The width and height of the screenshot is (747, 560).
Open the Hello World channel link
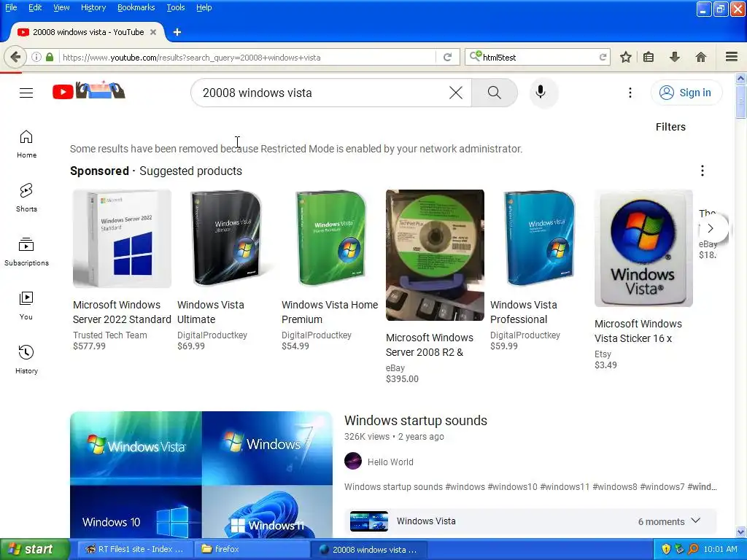(x=390, y=462)
